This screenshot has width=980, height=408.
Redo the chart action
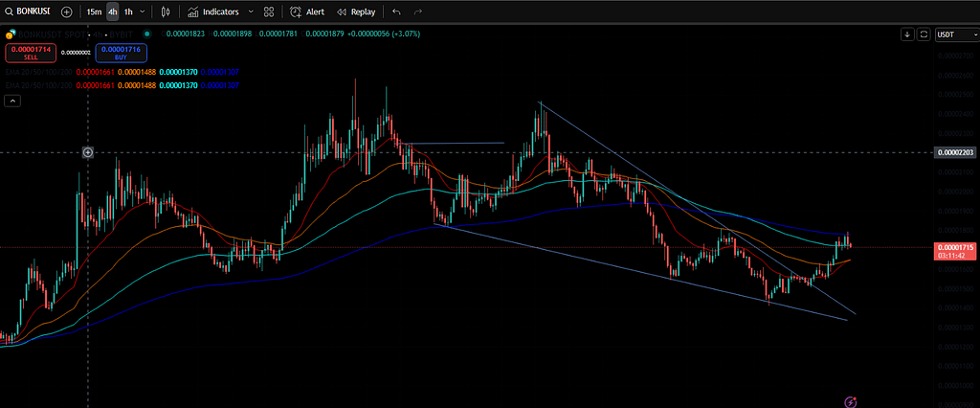coord(417,11)
